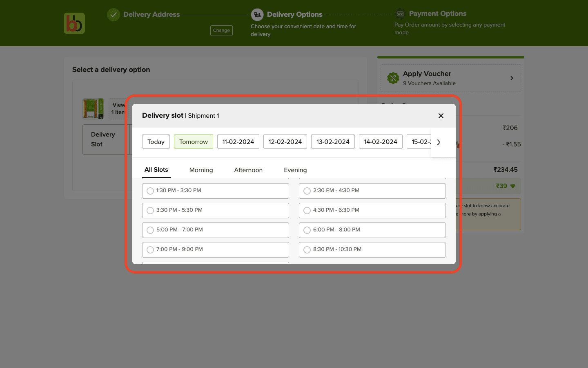Select the 3:30 PM - 5:30 PM slot

tap(216, 211)
